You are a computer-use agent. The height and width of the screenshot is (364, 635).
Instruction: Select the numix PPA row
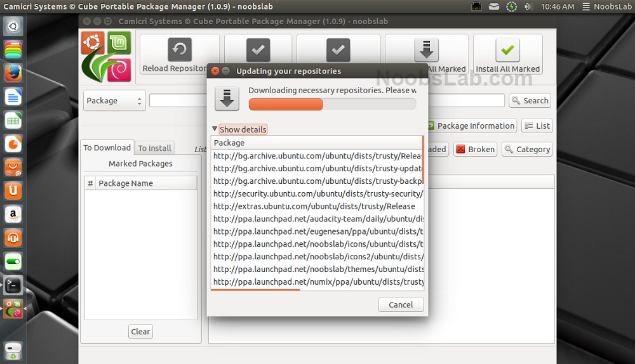tap(317, 282)
